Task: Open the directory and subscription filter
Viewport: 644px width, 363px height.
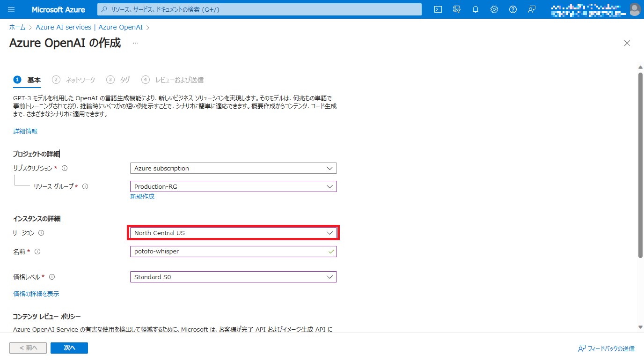Action: click(x=457, y=9)
